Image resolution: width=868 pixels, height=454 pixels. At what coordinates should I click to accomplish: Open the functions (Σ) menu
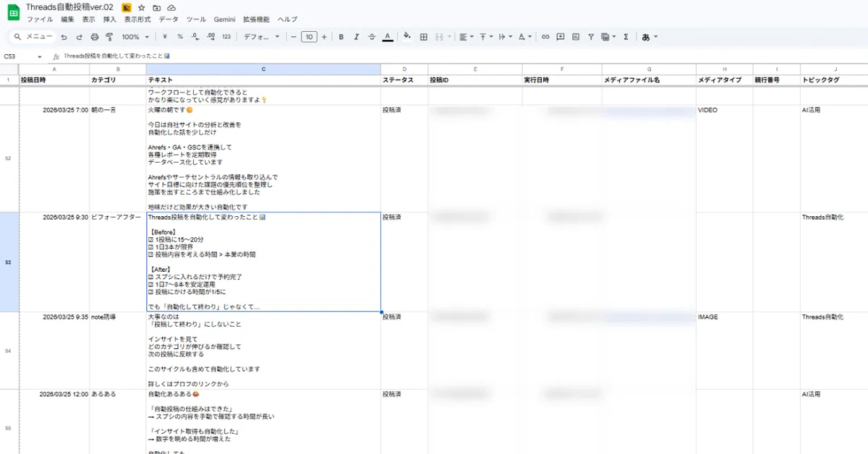pos(626,37)
